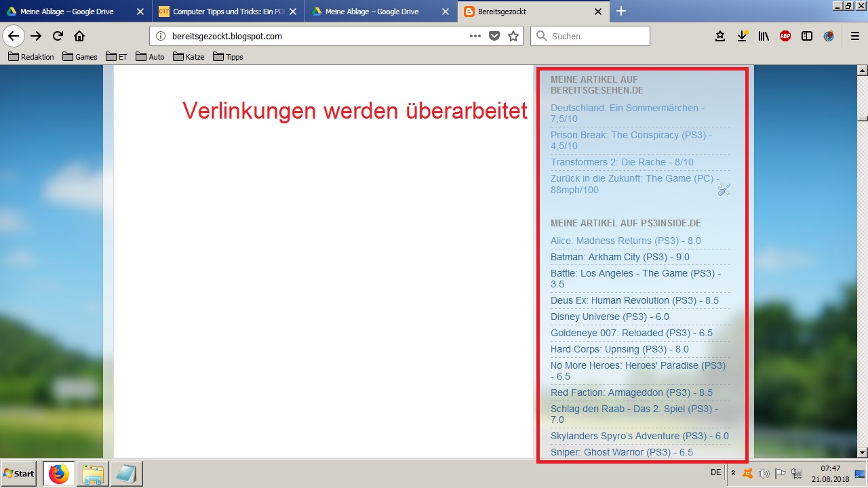Open a new browser tab
The image size is (868, 488).
point(620,11)
